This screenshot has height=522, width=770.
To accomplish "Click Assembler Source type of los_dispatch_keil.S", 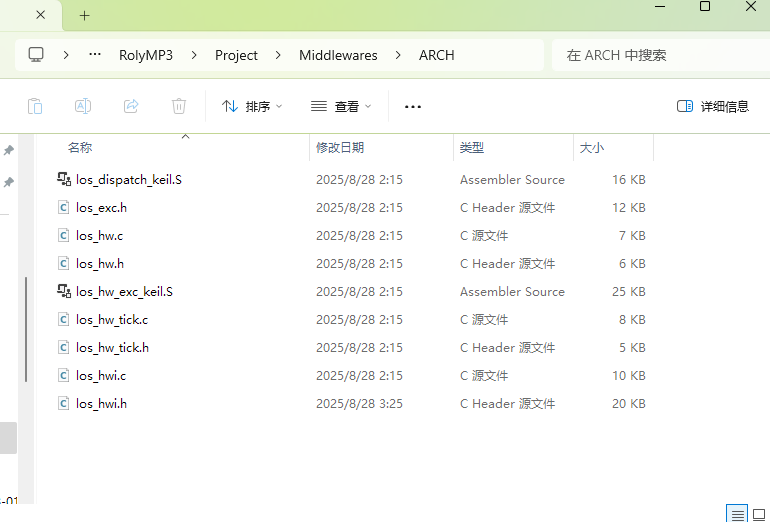I will (x=512, y=180).
